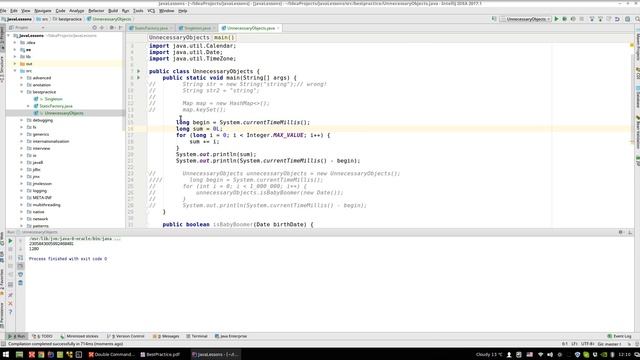The height and width of the screenshot is (360, 640).
Task: Click UTF-8 encoding in status bar
Action: [587, 344]
